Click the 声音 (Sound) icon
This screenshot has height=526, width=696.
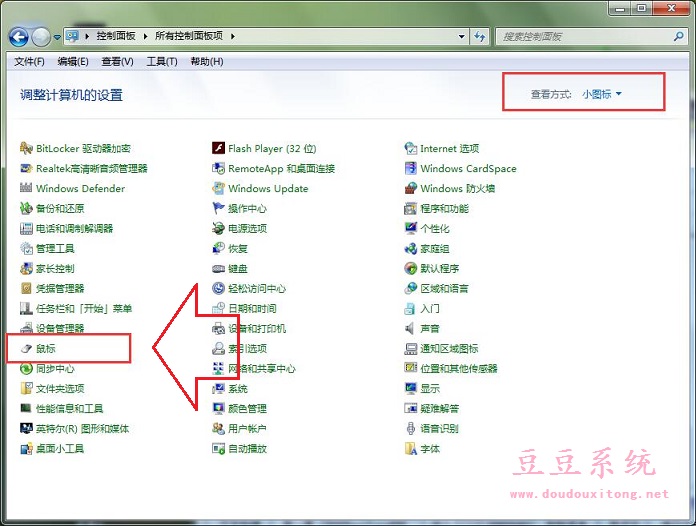point(411,328)
